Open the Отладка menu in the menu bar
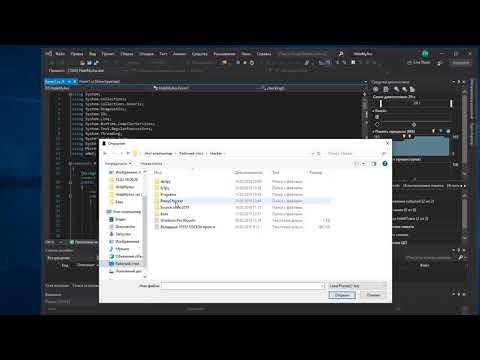 tap(146, 54)
